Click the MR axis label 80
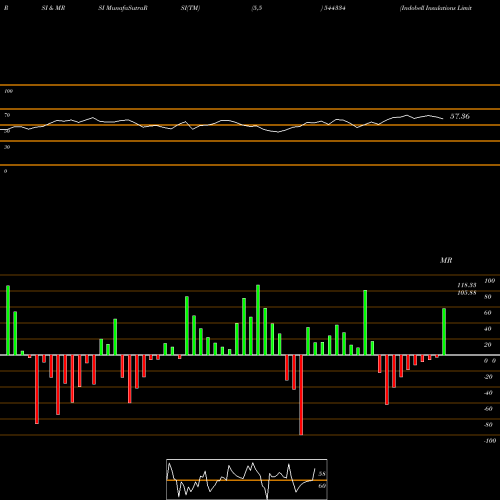Screen dimensions: 500x500 coord(488,297)
